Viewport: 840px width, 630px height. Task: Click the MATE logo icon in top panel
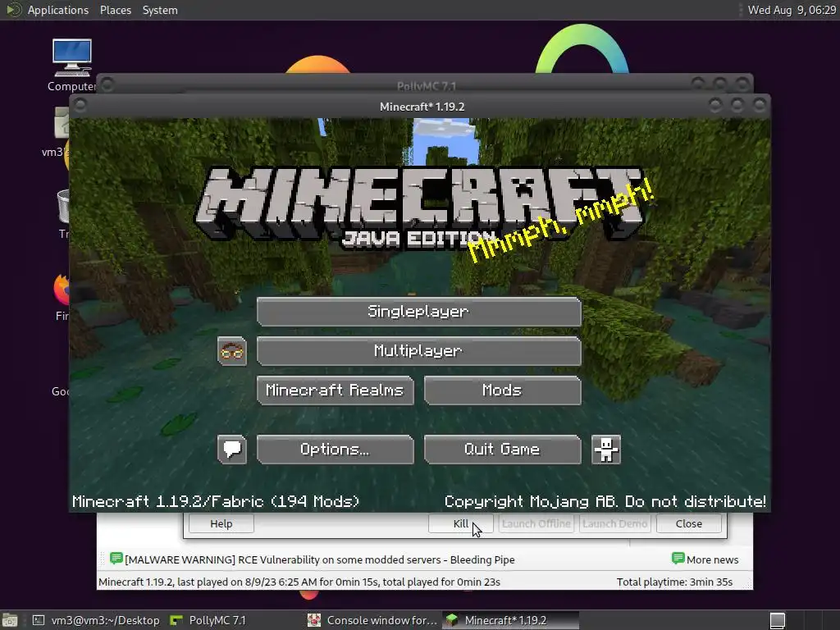tap(13, 10)
